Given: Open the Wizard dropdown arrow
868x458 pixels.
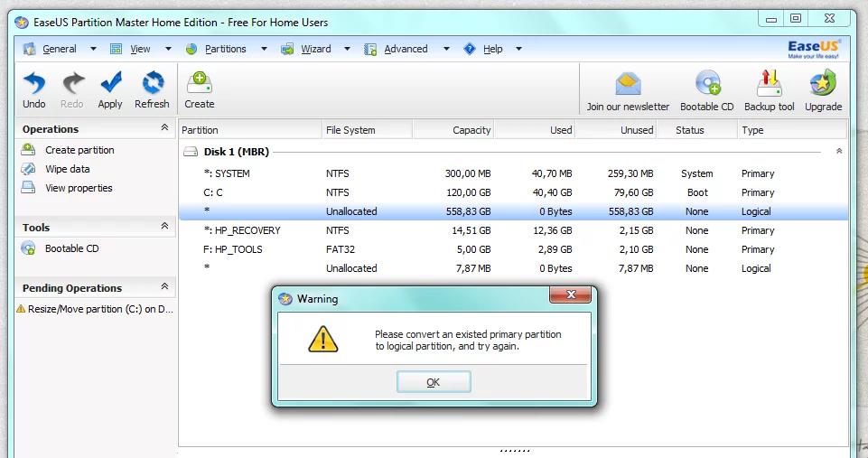Looking at the screenshot, I should coord(347,49).
